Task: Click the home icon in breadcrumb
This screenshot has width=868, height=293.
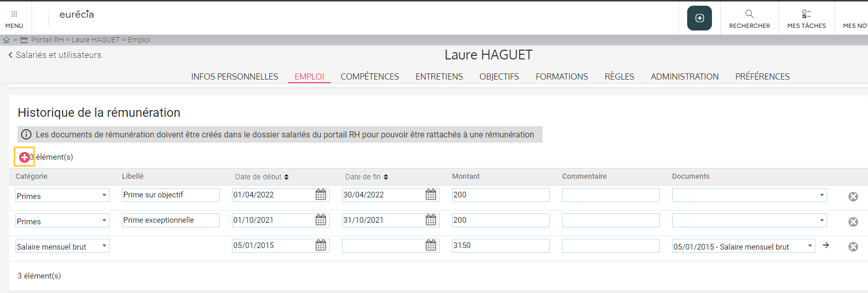Action: tap(6, 40)
